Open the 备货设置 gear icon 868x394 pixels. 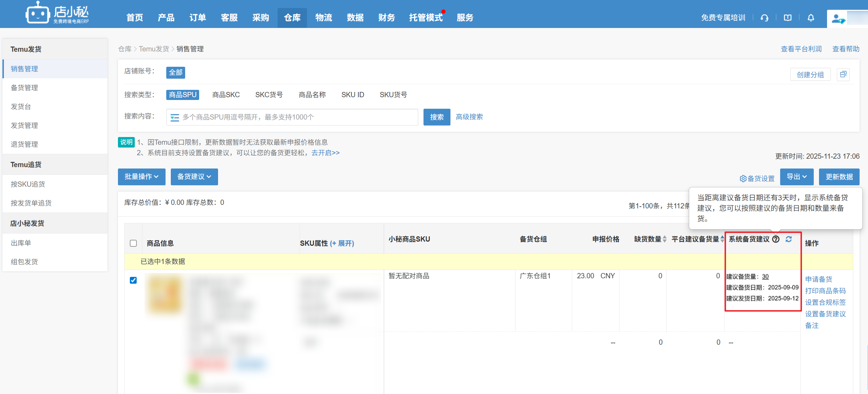pos(743,178)
